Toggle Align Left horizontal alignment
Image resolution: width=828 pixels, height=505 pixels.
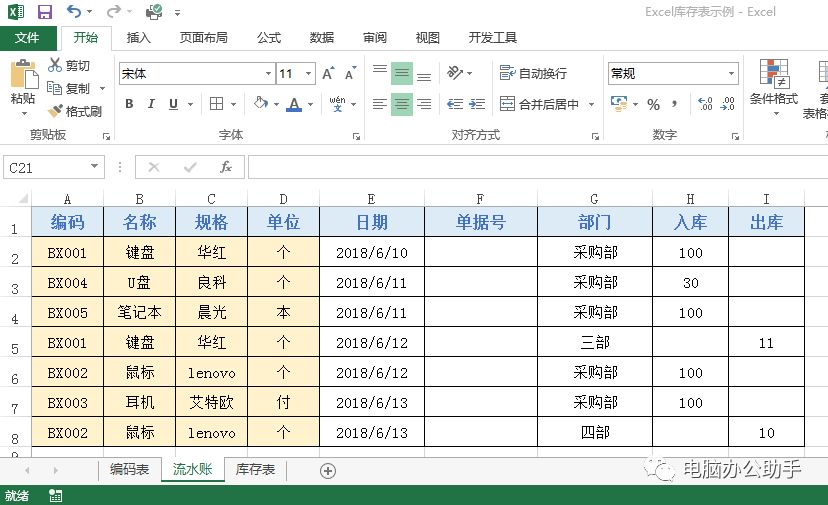[379, 104]
